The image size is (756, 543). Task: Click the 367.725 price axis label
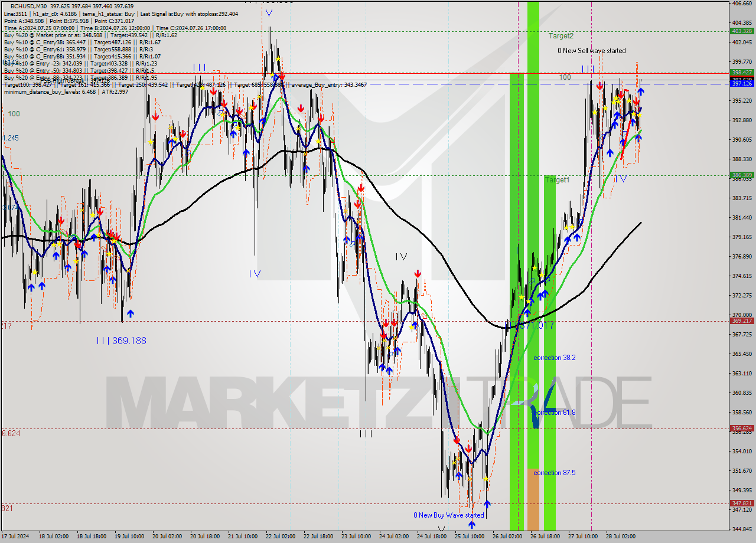(742, 334)
